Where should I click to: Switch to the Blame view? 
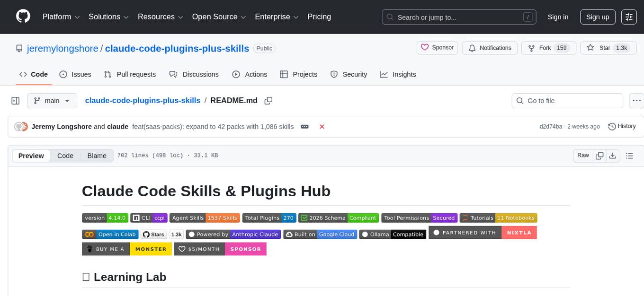pyautogui.click(x=97, y=156)
